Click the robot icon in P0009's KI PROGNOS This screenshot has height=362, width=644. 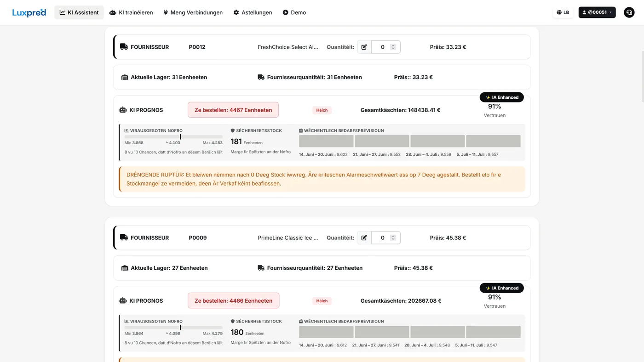[122, 301]
